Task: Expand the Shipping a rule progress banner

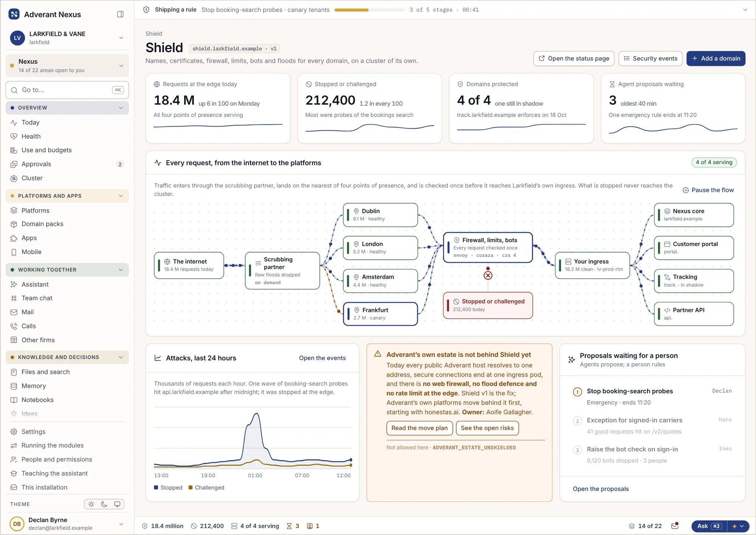Action: click(745, 10)
